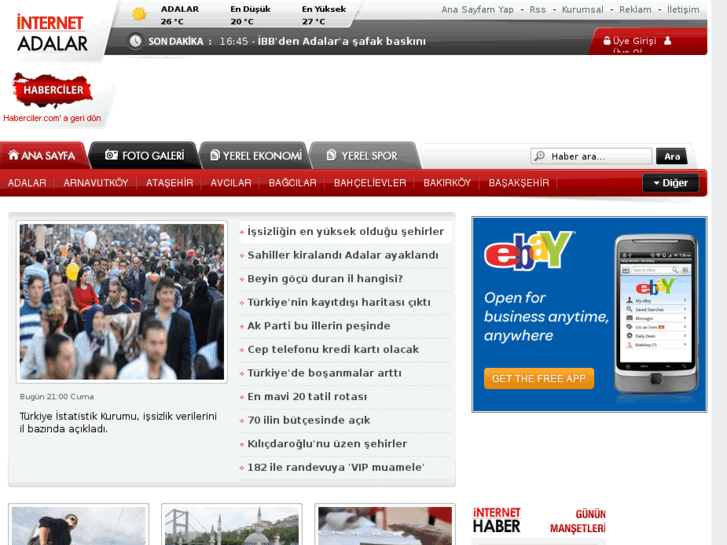Click the document icon on Yerel Spor tab
This screenshot has width=727, height=545.
pyautogui.click(x=331, y=155)
